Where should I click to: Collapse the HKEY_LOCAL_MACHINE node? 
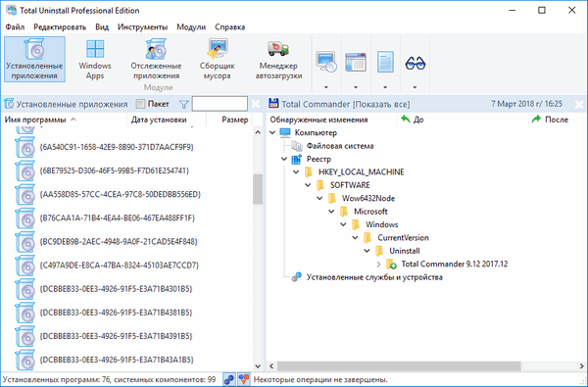click(x=296, y=172)
